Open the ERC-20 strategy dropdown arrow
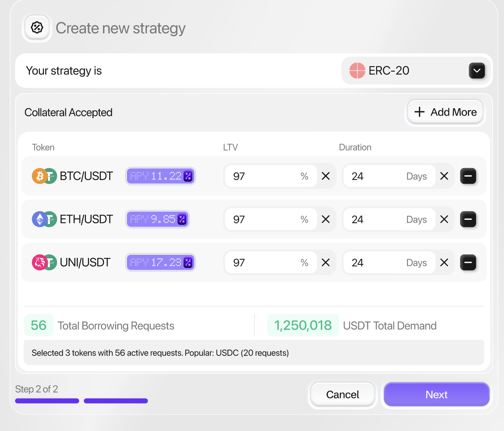This screenshot has height=431, width=504. [x=477, y=71]
